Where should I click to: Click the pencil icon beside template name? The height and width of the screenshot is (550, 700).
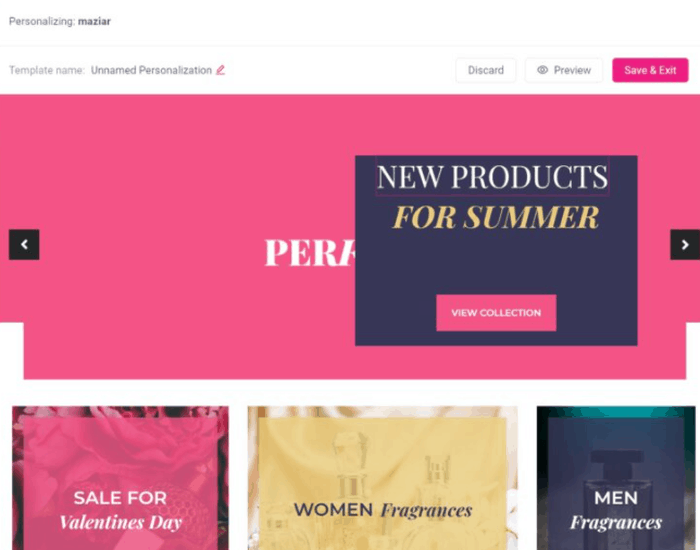point(221,70)
